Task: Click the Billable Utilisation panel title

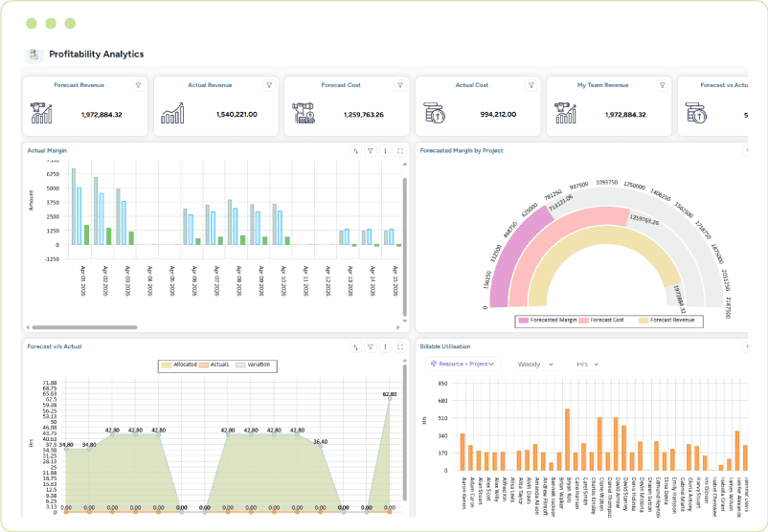Action: tap(445, 346)
